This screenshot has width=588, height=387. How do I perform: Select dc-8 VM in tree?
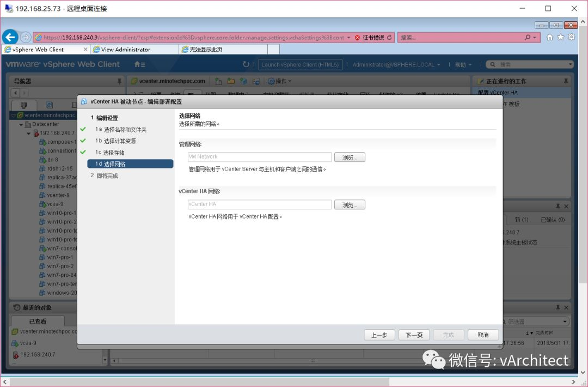(x=49, y=160)
